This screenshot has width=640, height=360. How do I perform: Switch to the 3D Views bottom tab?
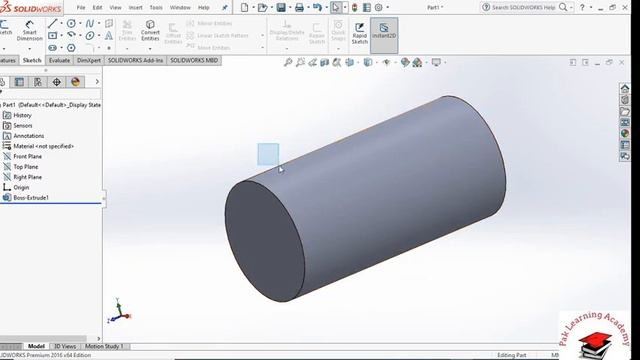(65, 346)
